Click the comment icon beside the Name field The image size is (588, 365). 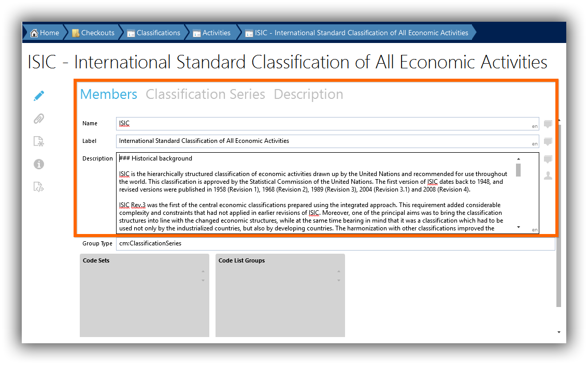coord(548,124)
